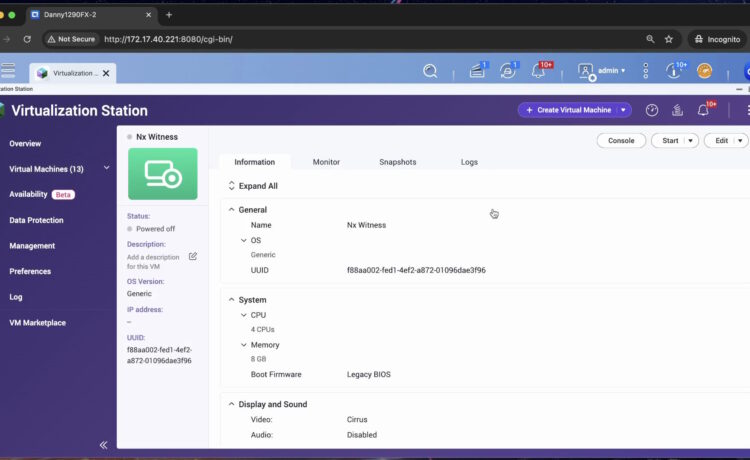Open the QTS more options dots
The width and height of the screenshot is (750, 460).
point(645,71)
